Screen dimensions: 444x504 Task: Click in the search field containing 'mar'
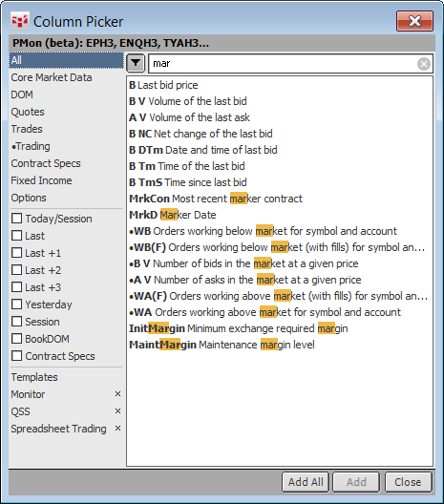[283, 64]
